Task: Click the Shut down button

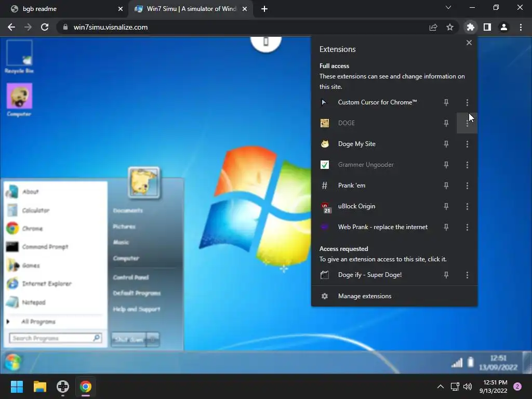Action: click(129, 339)
